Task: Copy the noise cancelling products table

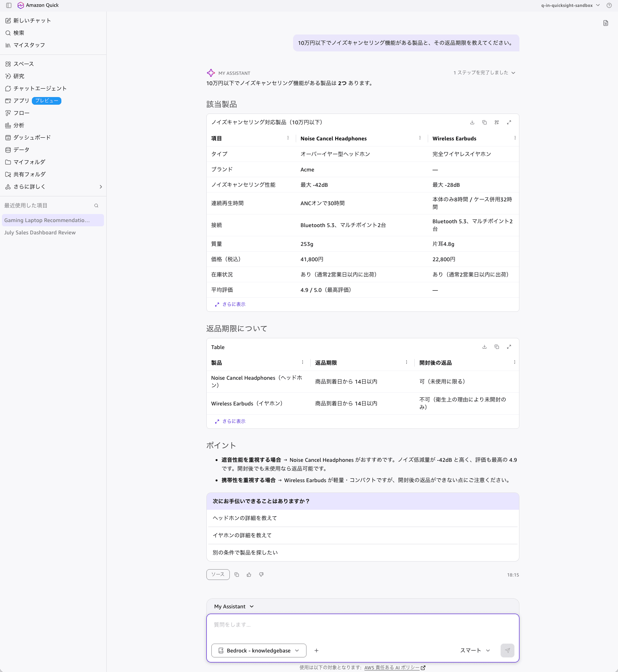Action: 485,122
